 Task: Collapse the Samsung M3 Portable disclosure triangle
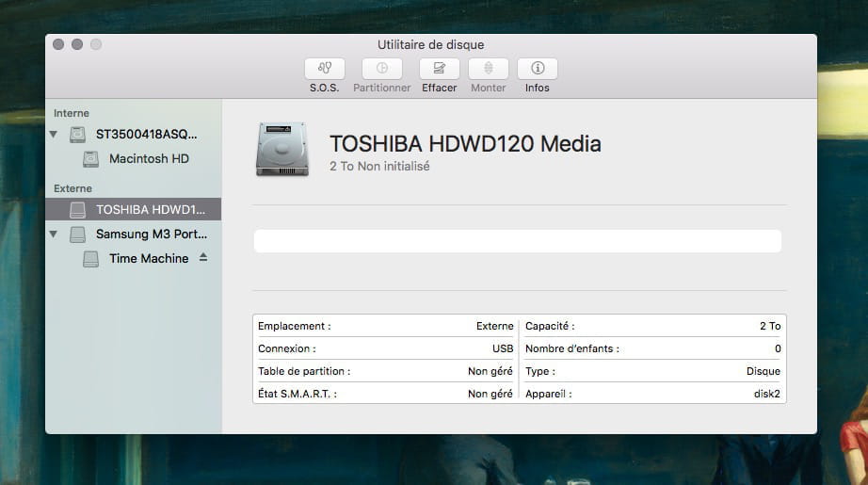tap(54, 234)
